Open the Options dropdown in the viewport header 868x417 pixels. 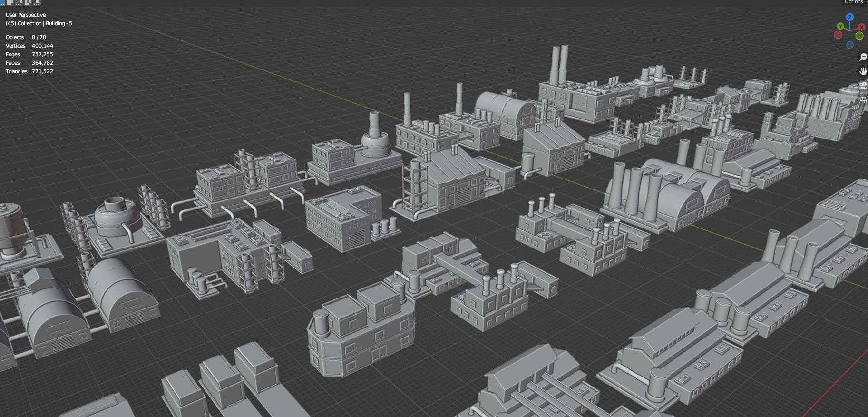(856, 2)
